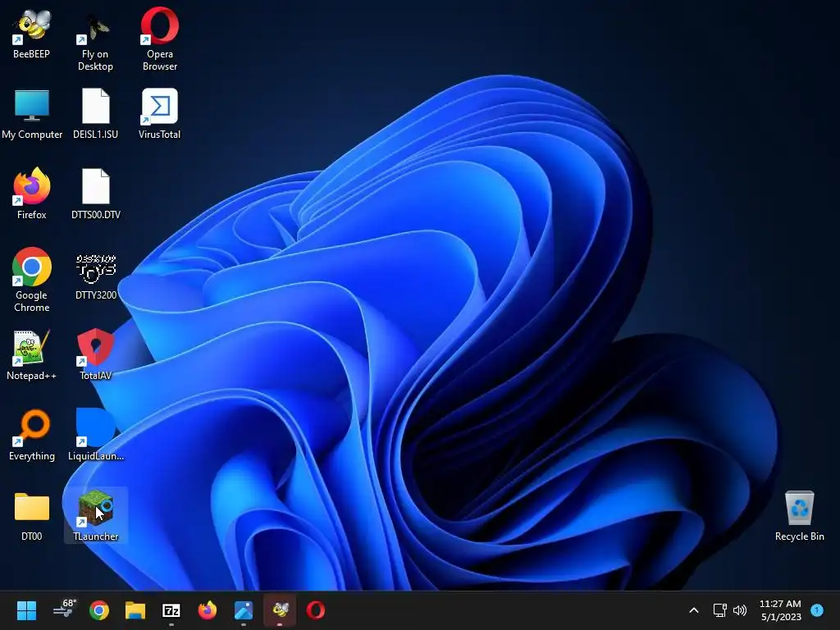This screenshot has width=840, height=630.
Task: Switch to Firefox in the taskbar
Action: coord(208,610)
